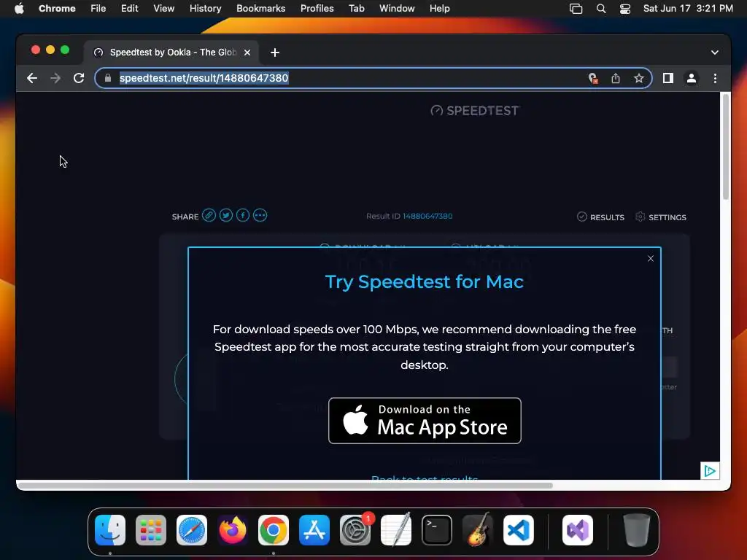The height and width of the screenshot is (560, 747).
Task: Go back with the browser back arrow
Action: pyautogui.click(x=32, y=78)
